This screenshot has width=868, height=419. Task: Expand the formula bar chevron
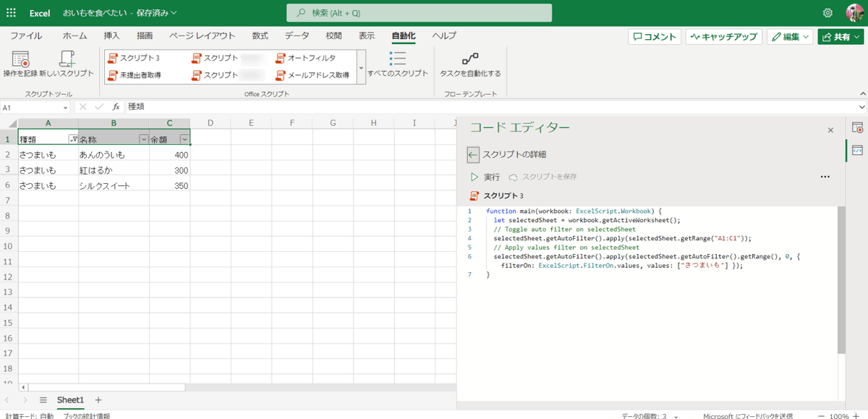tap(861, 107)
